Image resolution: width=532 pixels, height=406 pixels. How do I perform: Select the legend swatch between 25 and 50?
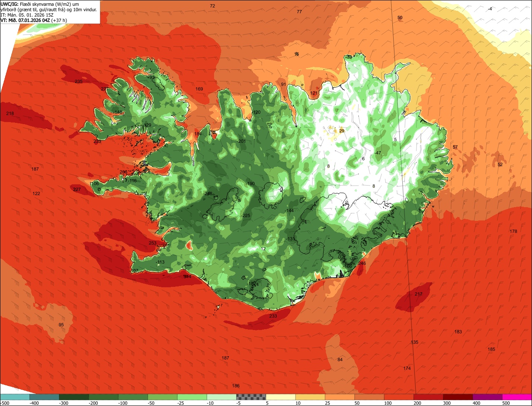340,397
